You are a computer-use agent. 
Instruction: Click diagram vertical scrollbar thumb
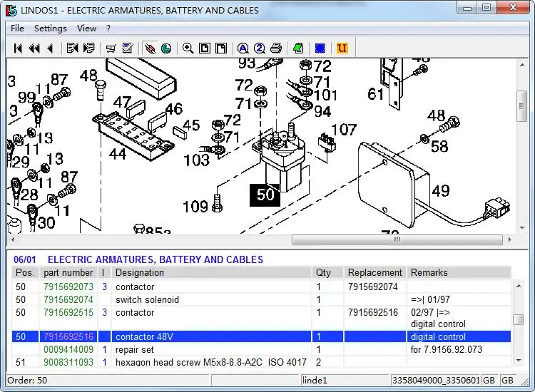[521, 106]
